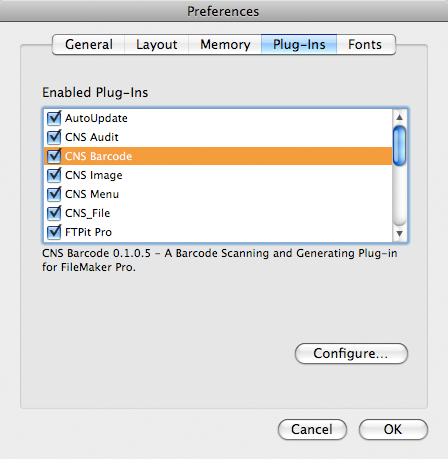This screenshot has width=448, height=459.
Task: Disable the CNS Audit plug-in checkbox
Action: 54,137
